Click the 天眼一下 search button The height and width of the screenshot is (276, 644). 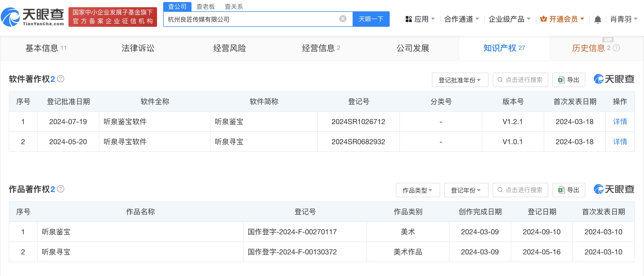pyautogui.click(x=371, y=19)
